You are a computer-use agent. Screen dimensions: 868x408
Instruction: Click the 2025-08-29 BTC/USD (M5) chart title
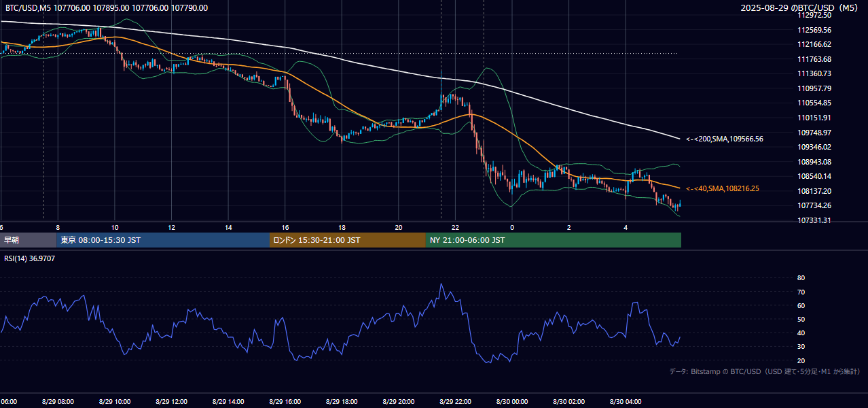[x=801, y=8]
